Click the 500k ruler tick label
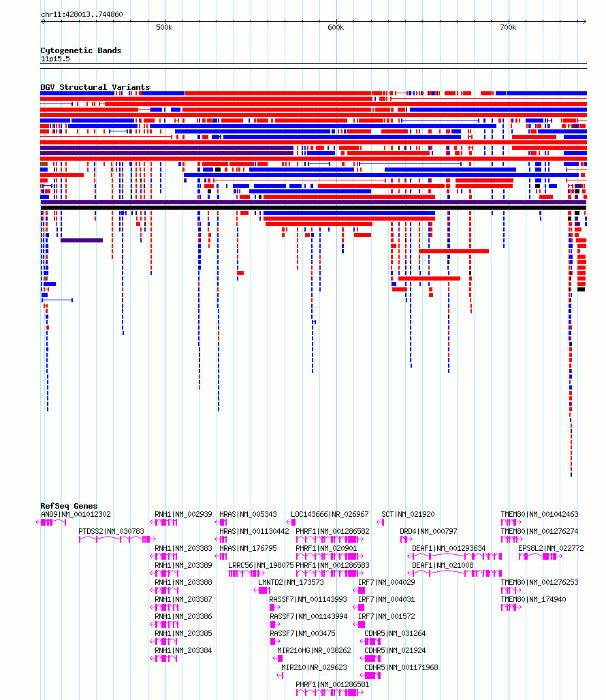The width and height of the screenshot is (606, 700). click(x=164, y=28)
